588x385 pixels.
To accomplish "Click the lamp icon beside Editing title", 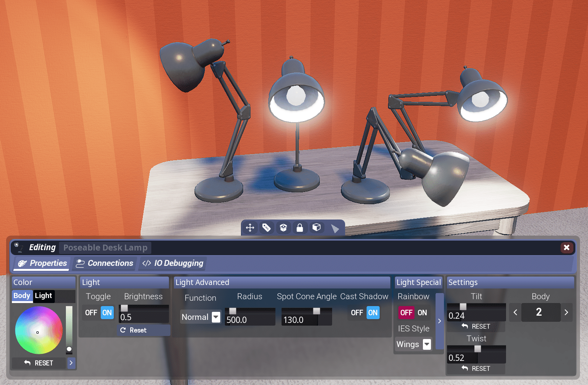I will click(18, 247).
